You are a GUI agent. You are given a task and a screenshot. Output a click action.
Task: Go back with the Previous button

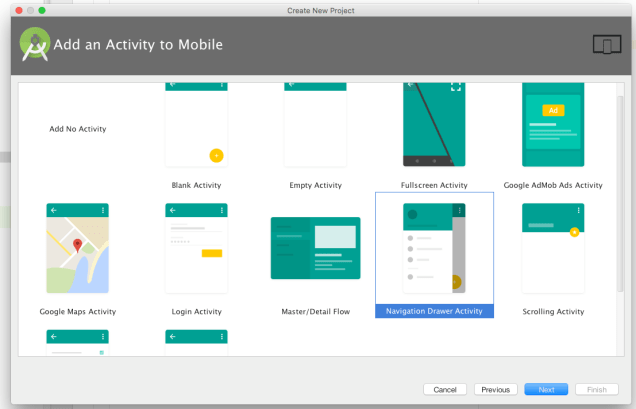(x=496, y=390)
